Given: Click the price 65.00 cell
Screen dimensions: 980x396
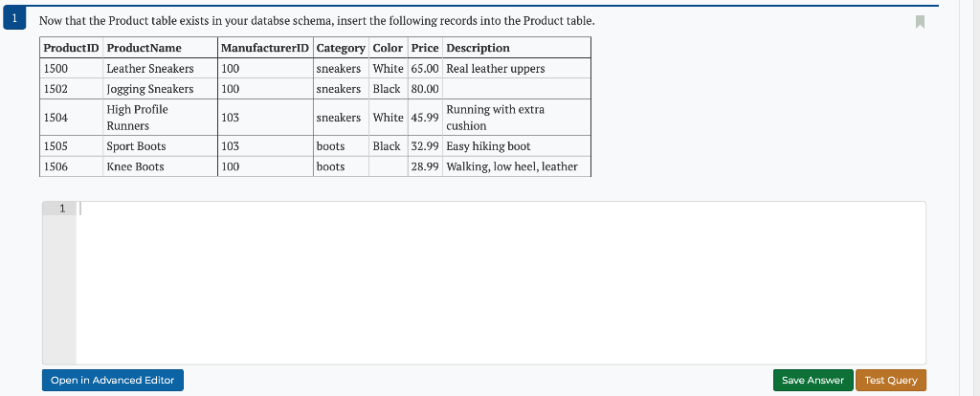Looking at the screenshot, I should tap(425, 68).
